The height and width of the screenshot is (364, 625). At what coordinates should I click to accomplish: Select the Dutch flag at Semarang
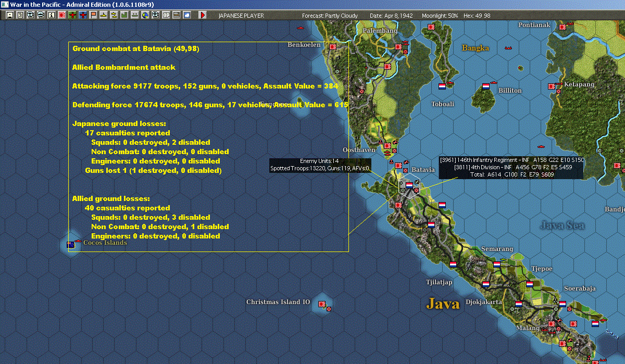point(497,265)
